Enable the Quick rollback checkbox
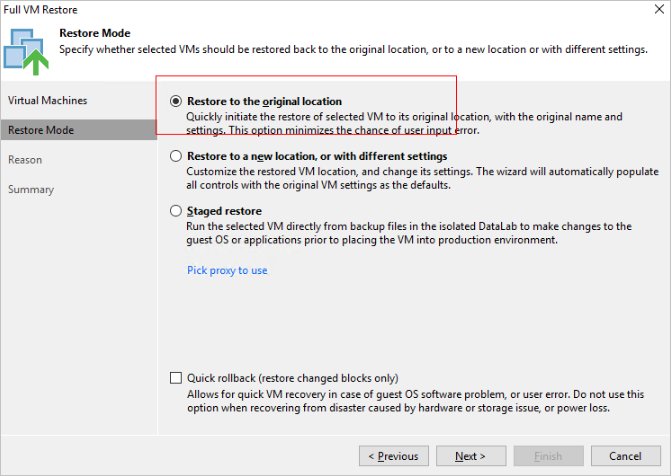The width and height of the screenshot is (671, 476). [177, 379]
